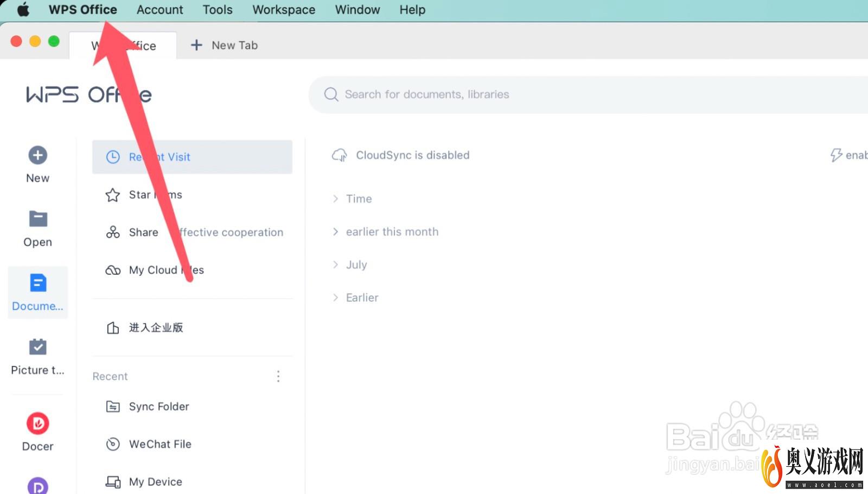Click the search magnifier icon
Viewport: 868px width, 494px height.
pos(331,94)
